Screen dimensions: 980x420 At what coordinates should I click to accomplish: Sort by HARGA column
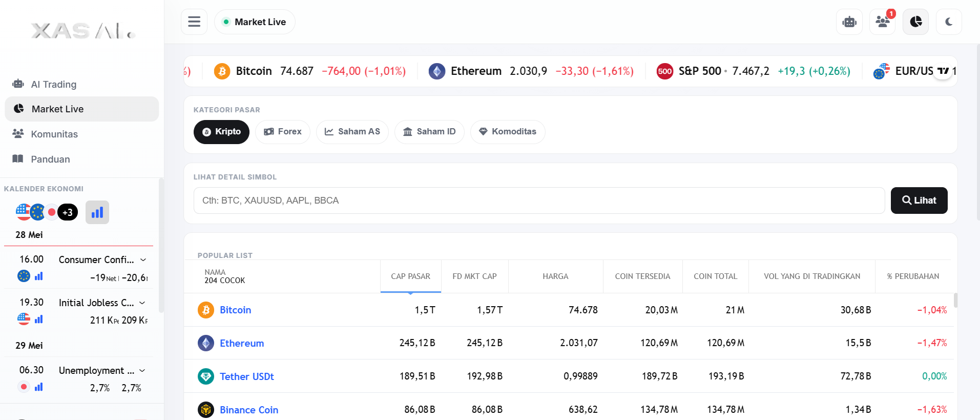(x=556, y=276)
